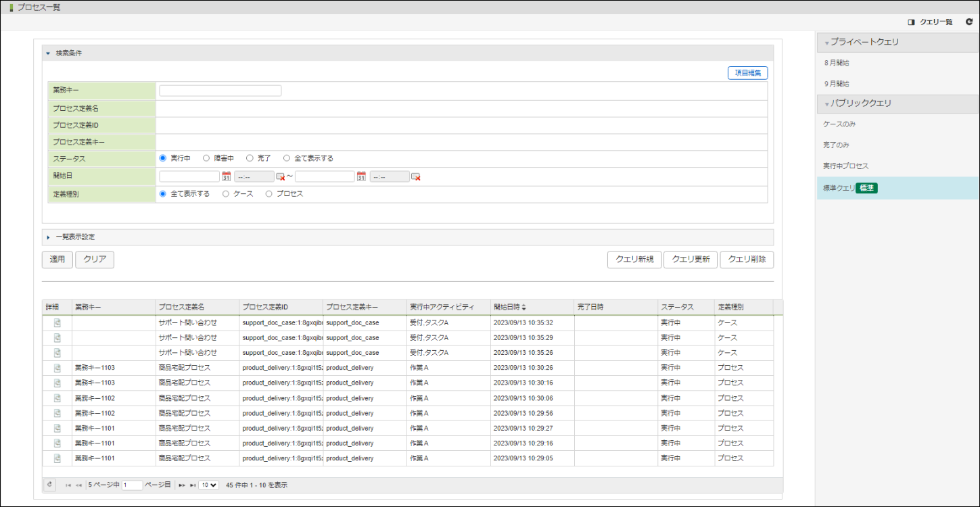Open the end-date calendar picker icon

point(361,176)
